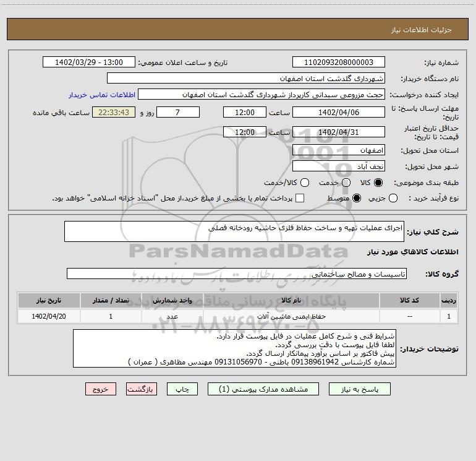This screenshot has height=461, width=476.
Task: Click the ردیف column header
Action: click(449, 301)
